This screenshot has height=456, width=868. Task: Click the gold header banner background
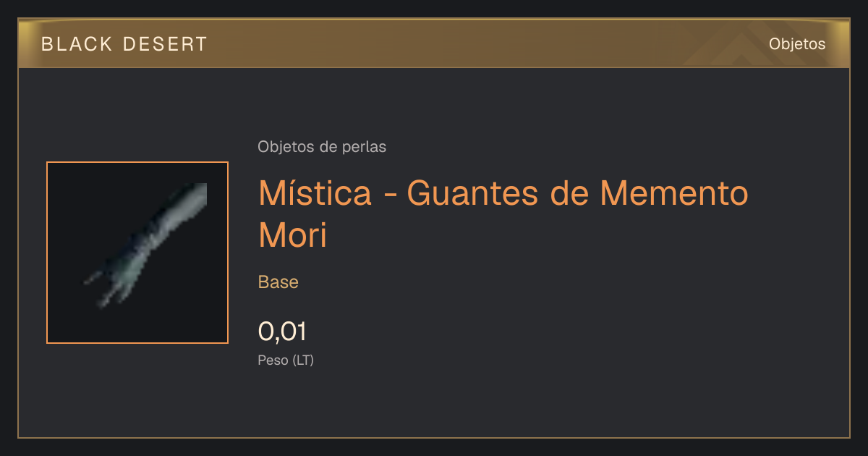coord(434,44)
